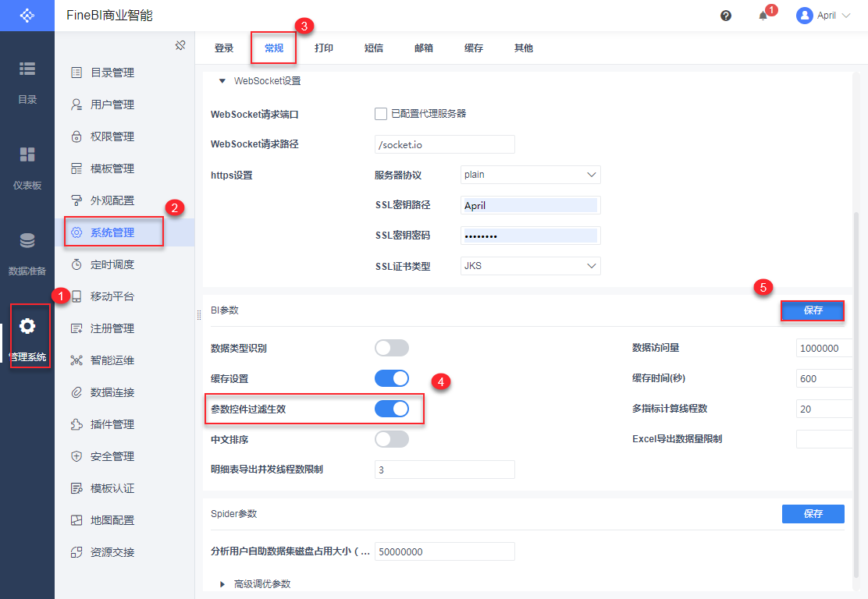Open the notification bell icon

[763, 16]
